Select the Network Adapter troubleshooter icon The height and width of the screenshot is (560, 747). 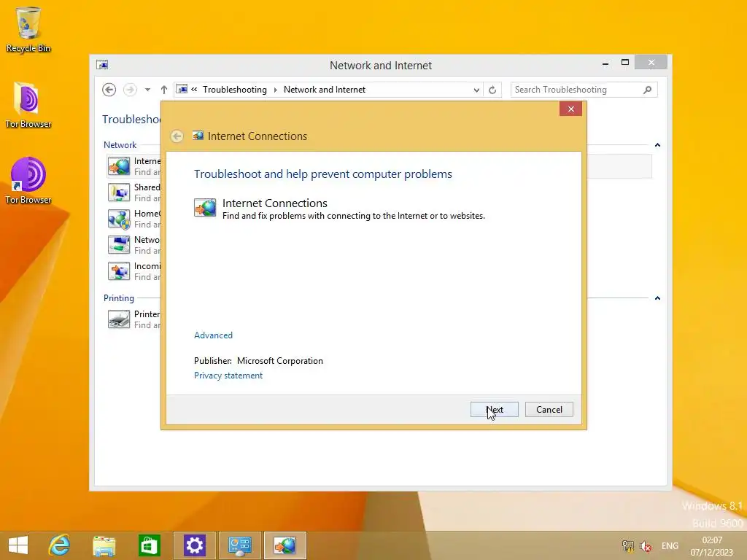(x=119, y=245)
